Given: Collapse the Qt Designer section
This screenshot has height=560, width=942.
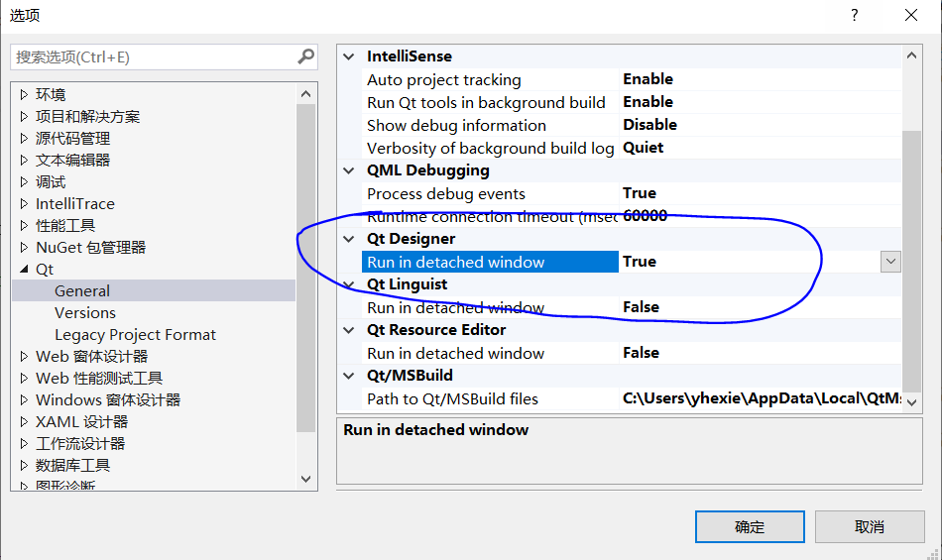Looking at the screenshot, I should point(348,239).
